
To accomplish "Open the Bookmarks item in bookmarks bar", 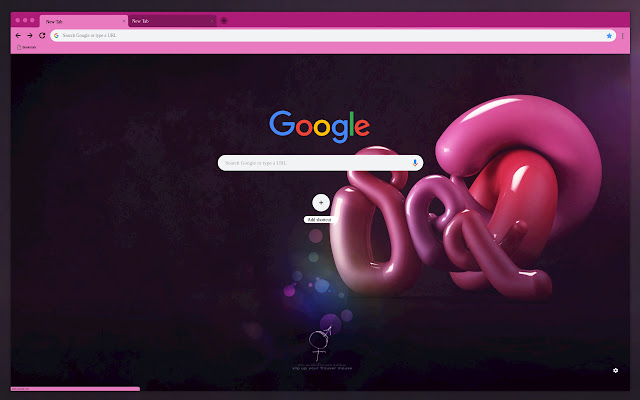I will (x=27, y=47).
